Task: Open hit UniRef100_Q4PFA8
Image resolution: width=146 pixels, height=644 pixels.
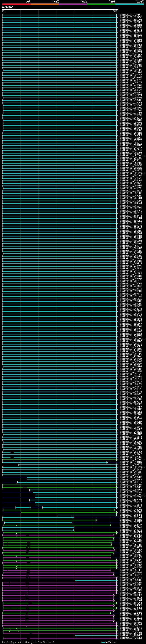Action: point(131,540)
